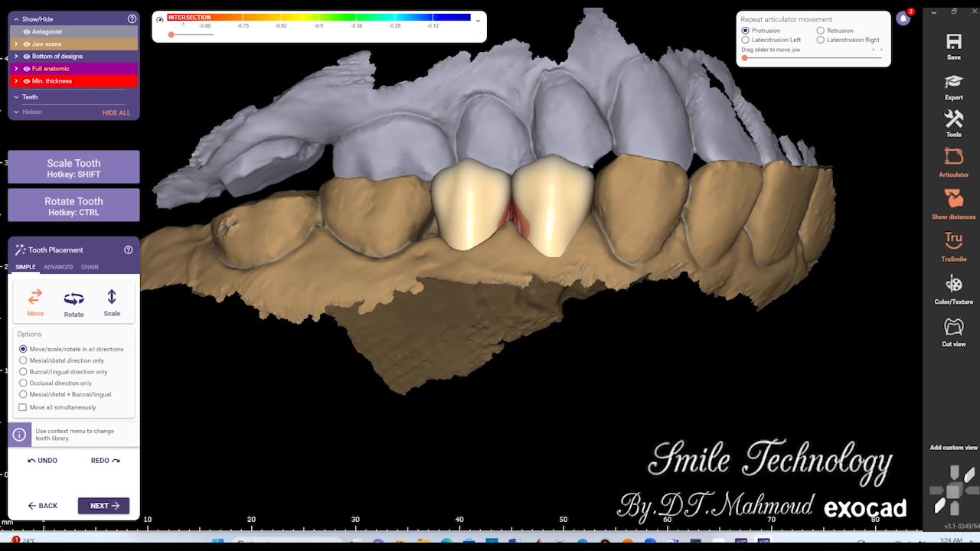The height and width of the screenshot is (551, 980).
Task: Click the intersection gauge icon
Action: coord(159,19)
